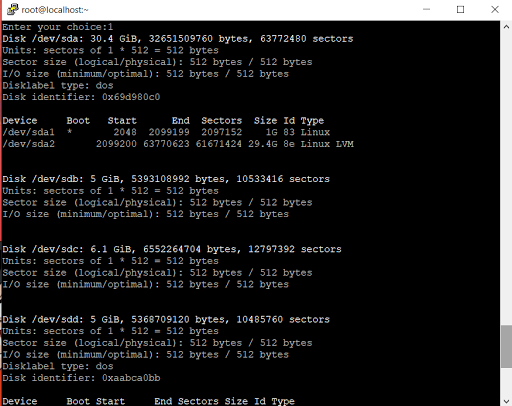Click the '/dev/sda1' device row
The height and width of the screenshot is (406, 512).
(x=166, y=132)
